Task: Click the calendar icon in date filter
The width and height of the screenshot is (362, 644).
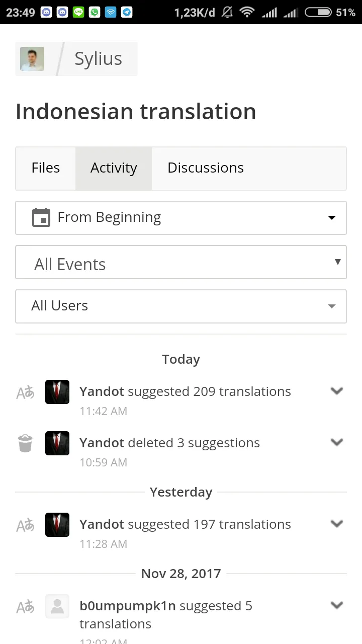Action: (41, 217)
